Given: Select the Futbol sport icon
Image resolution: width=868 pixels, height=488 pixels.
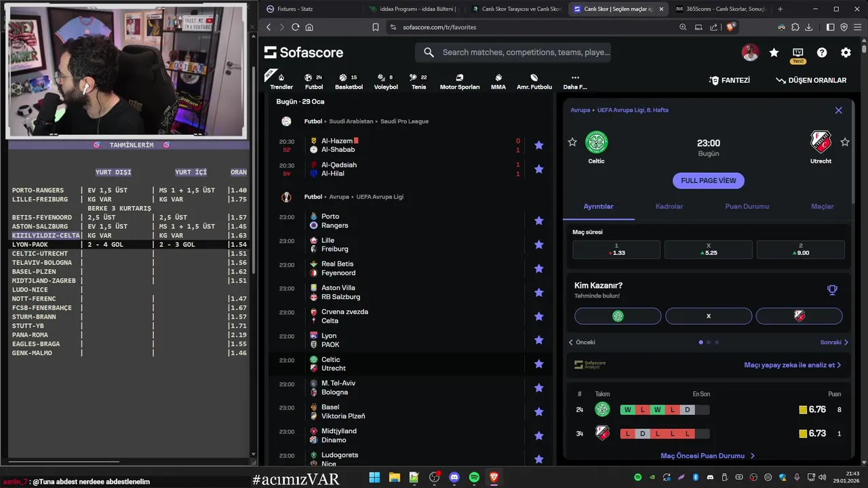Looking at the screenshot, I should tap(314, 81).
